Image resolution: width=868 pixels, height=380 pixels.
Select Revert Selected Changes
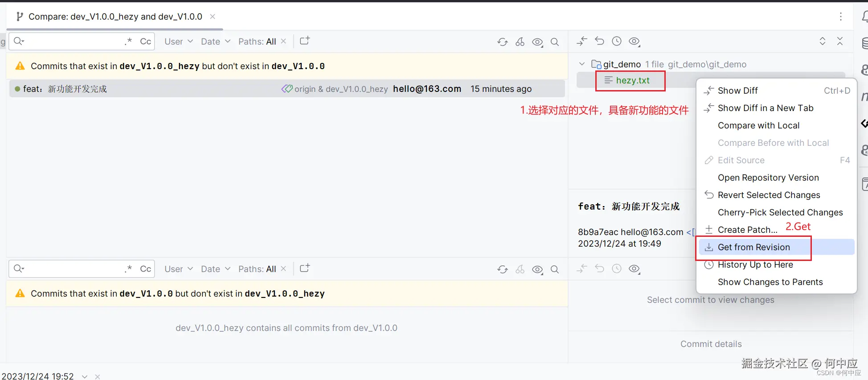point(777,195)
